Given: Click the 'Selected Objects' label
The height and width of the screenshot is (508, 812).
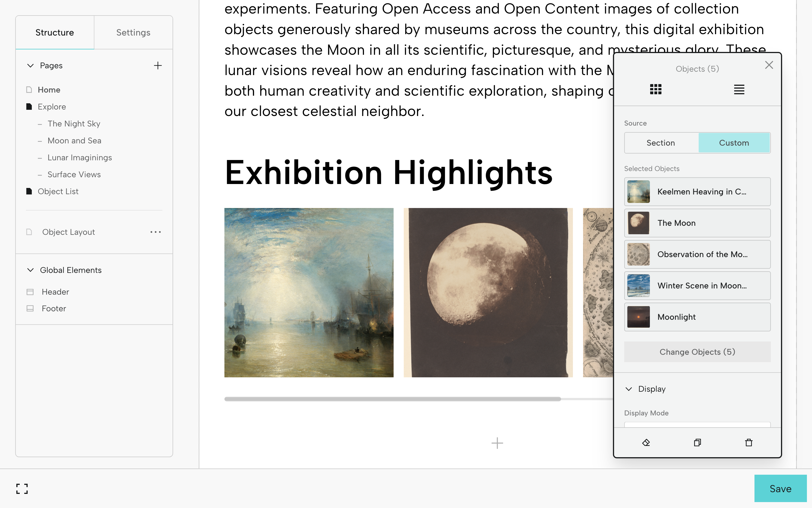Looking at the screenshot, I should point(652,169).
